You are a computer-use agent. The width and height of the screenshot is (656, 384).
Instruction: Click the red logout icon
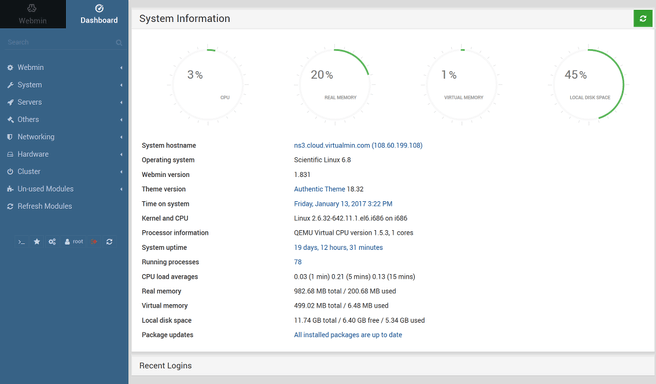[94, 242]
